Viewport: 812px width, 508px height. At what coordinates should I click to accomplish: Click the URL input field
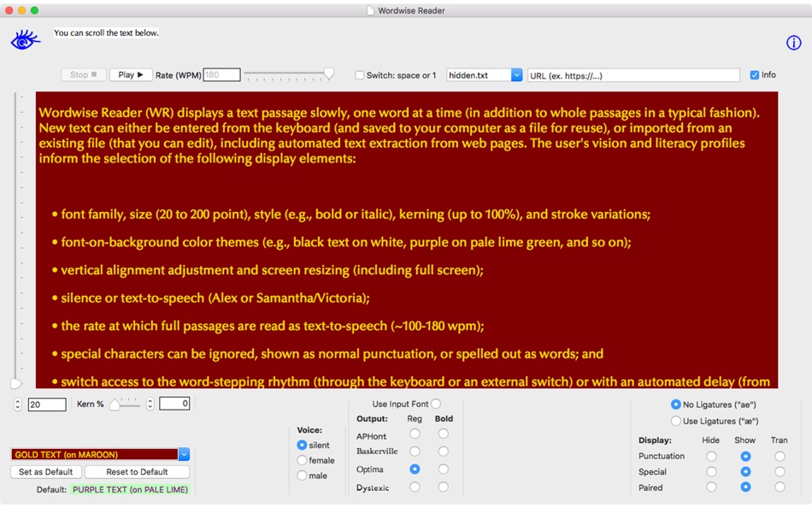(633, 75)
